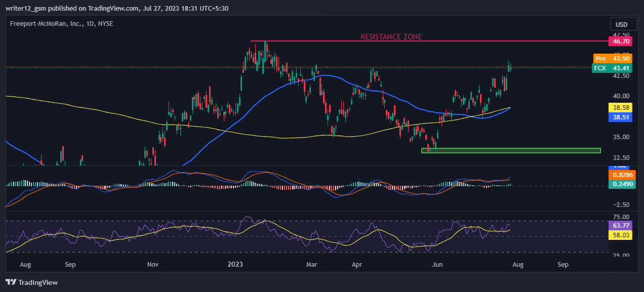Click the TradingView logo
Image resolution: width=644 pixels, height=292 pixels.
pos(31,282)
